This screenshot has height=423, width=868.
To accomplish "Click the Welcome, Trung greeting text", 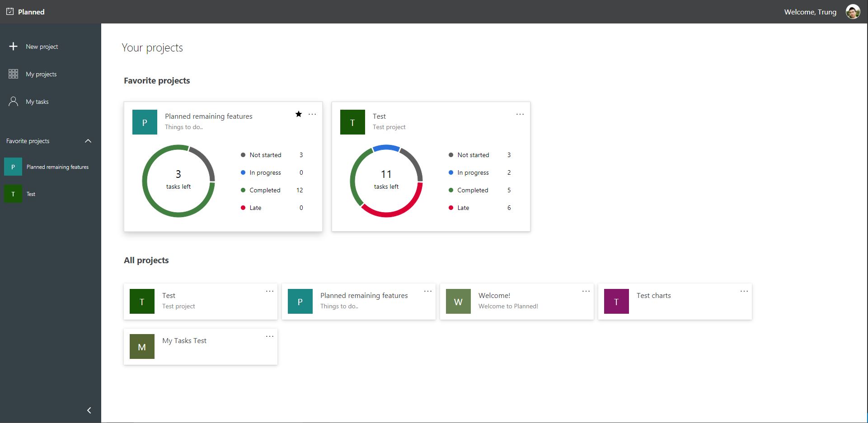I will [810, 12].
